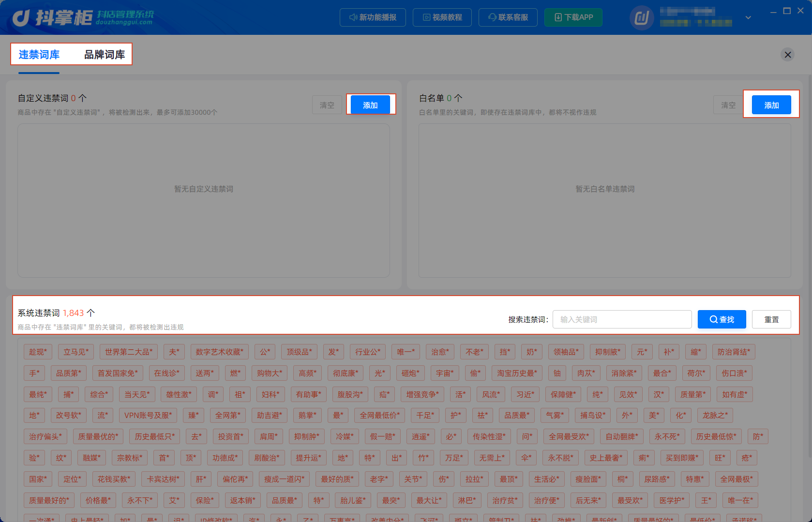This screenshot has width=812, height=522.
Task: Open 视频教程 video tutorials
Action: [x=442, y=17]
